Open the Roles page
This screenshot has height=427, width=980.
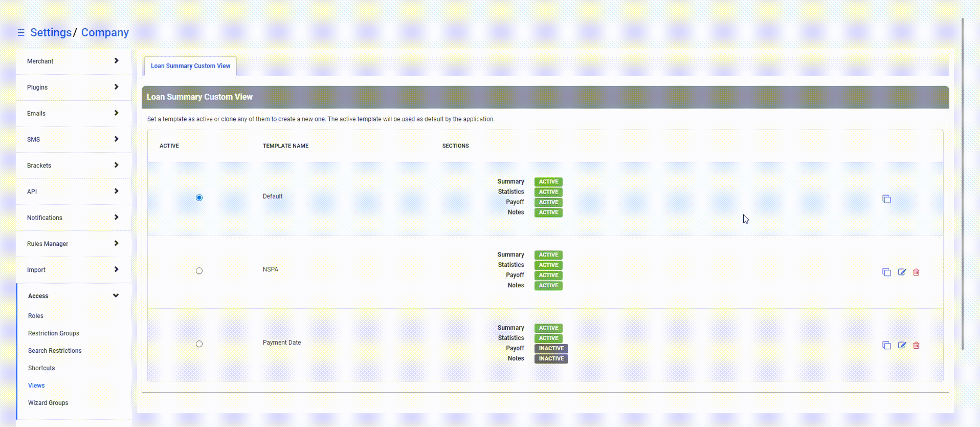tap(36, 316)
